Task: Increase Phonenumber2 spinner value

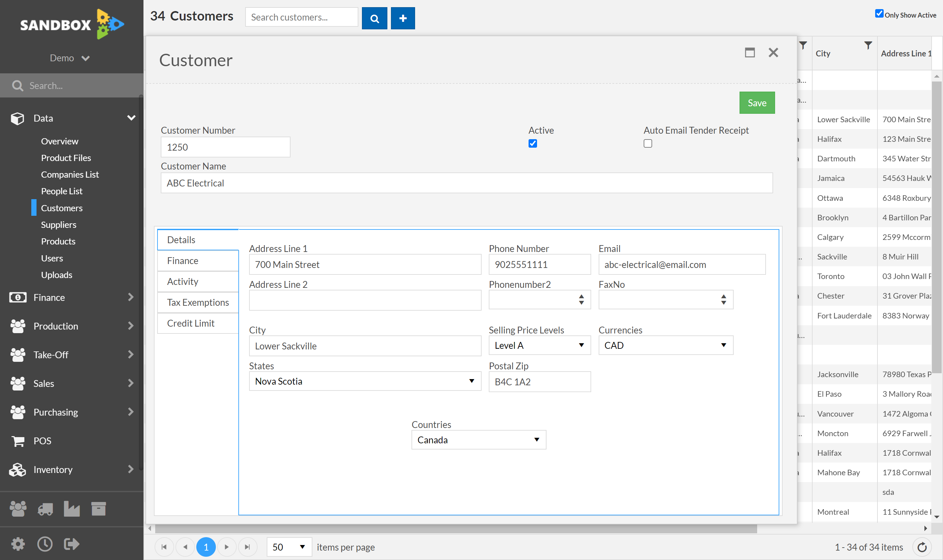Action: (x=581, y=297)
